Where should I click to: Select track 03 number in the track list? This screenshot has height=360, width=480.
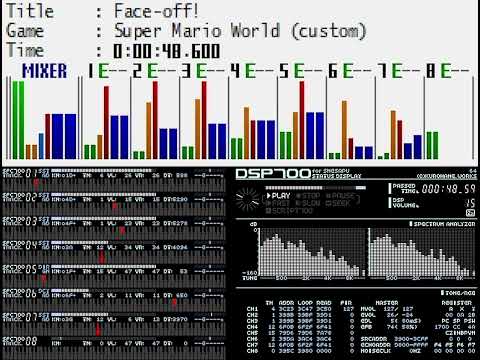click(x=31, y=221)
